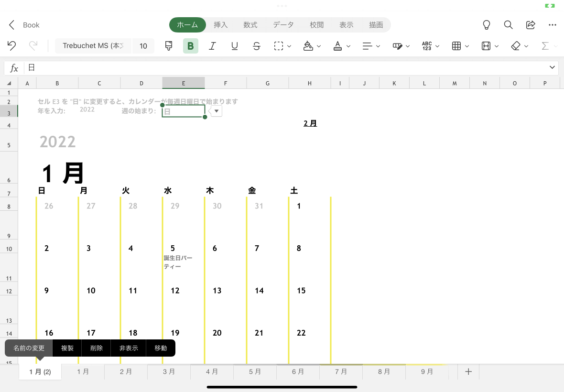
Task: Follow the 2月 link
Action: coord(310,123)
